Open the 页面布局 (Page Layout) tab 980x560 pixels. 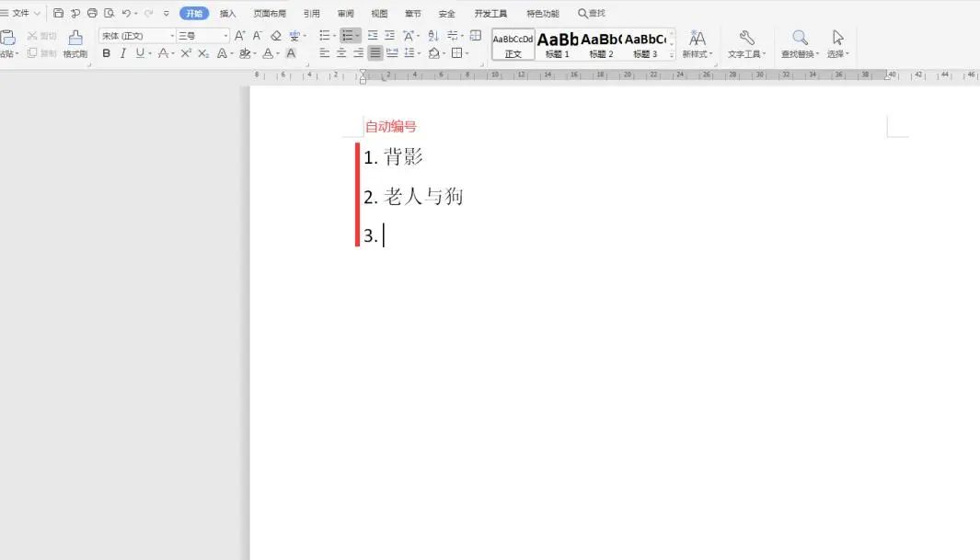[270, 14]
